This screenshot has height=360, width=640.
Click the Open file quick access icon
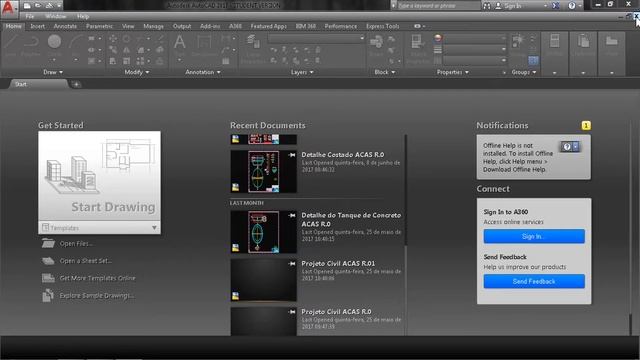tap(38, 6)
